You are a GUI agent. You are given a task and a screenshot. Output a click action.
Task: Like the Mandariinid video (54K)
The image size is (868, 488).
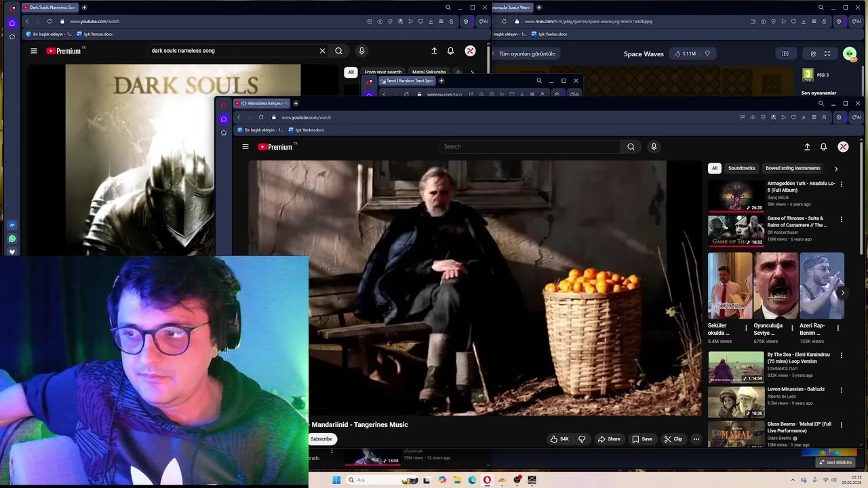coord(559,439)
